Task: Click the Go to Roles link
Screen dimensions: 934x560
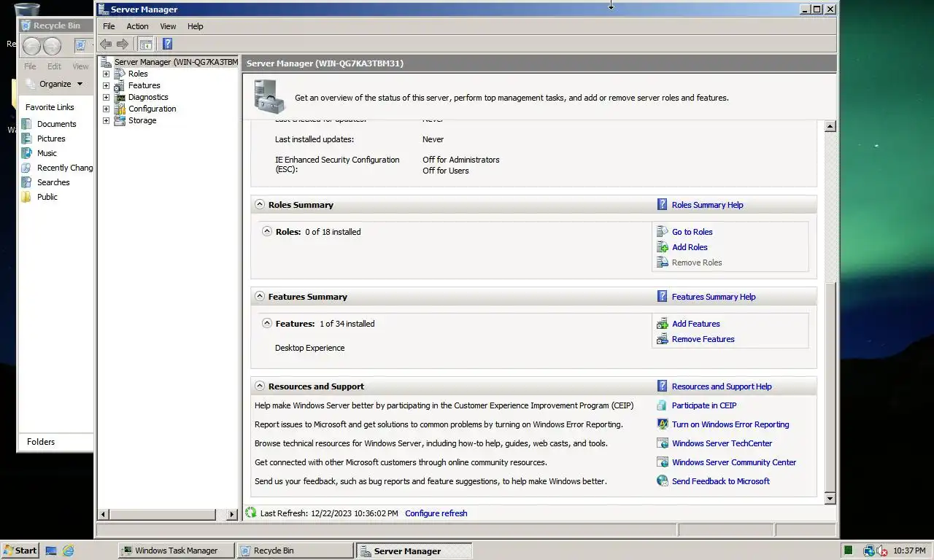Action: coord(692,232)
